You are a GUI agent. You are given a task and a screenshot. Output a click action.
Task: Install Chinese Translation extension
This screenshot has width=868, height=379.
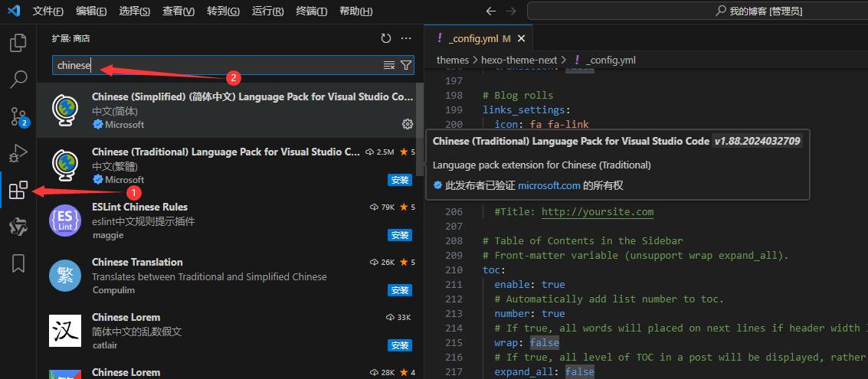tap(400, 290)
